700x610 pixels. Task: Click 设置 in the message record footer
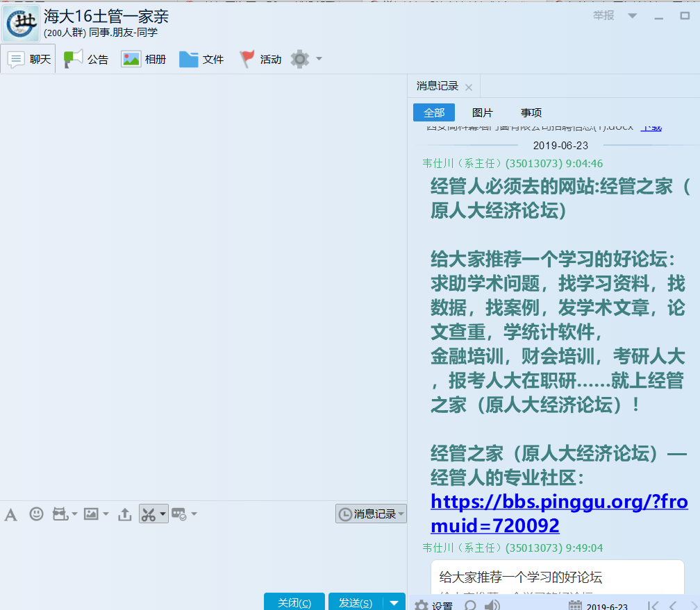coord(433,605)
